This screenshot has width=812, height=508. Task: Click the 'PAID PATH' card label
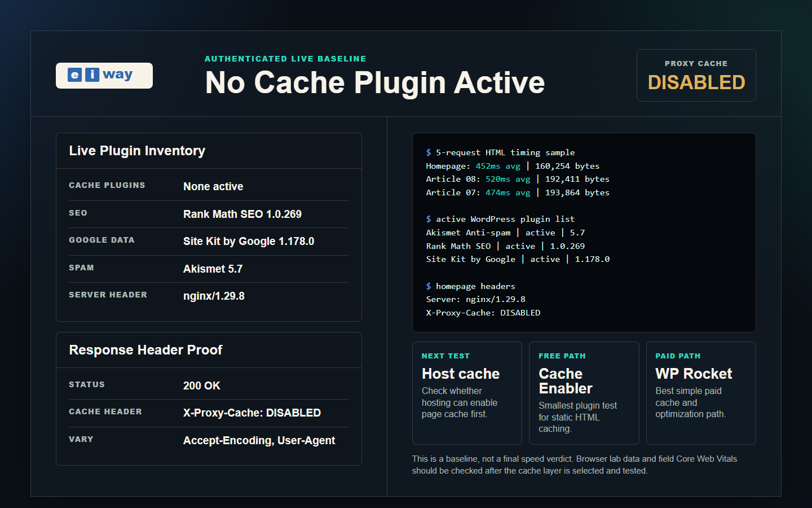pyautogui.click(x=678, y=356)
